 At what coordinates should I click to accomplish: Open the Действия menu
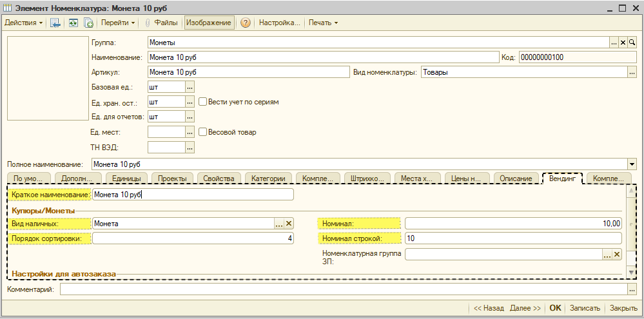click(23, 23)
